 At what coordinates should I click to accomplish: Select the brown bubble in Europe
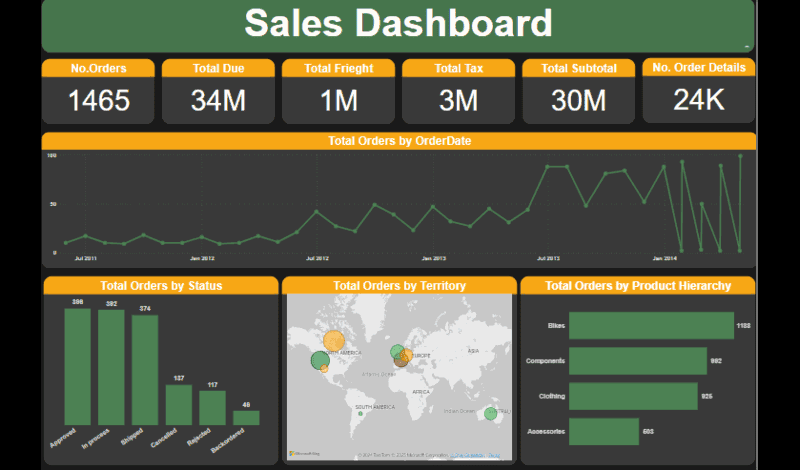tap(401, 360)
